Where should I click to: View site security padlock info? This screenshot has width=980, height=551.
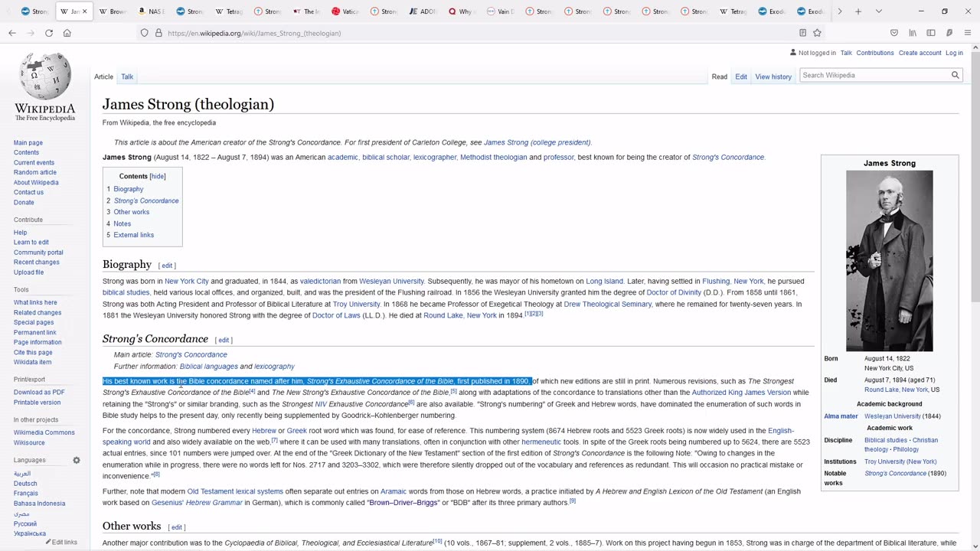point(158,33)
